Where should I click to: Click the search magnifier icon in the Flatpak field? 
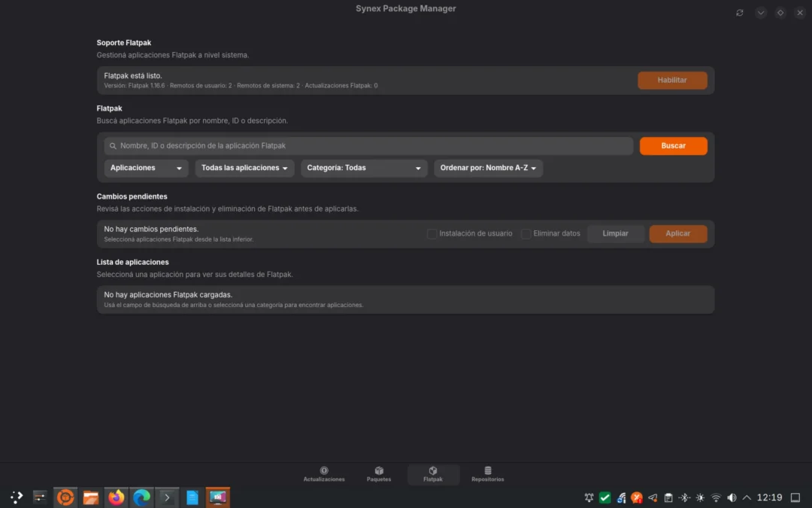coord(113,146)
